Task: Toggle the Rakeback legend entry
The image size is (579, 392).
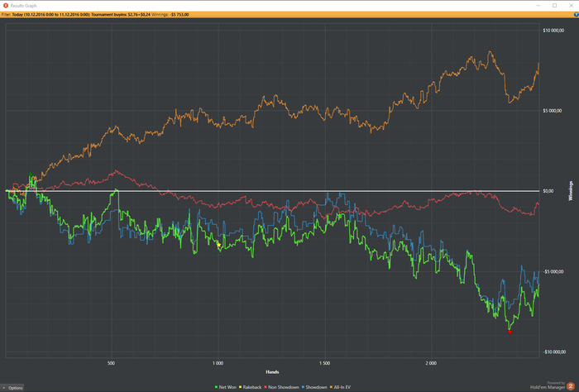Action: point(250,387)
